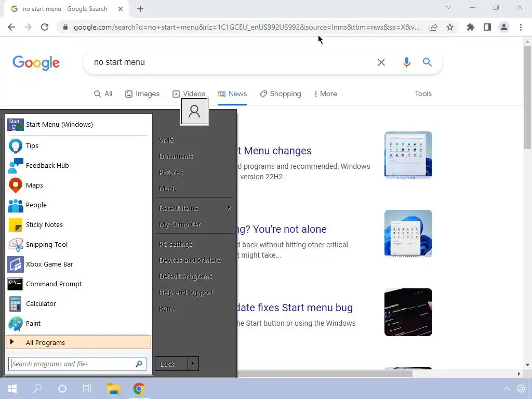This screenshot has width=532, height=399.
Task: Select the News tab
Action: (x=232, y=94)
